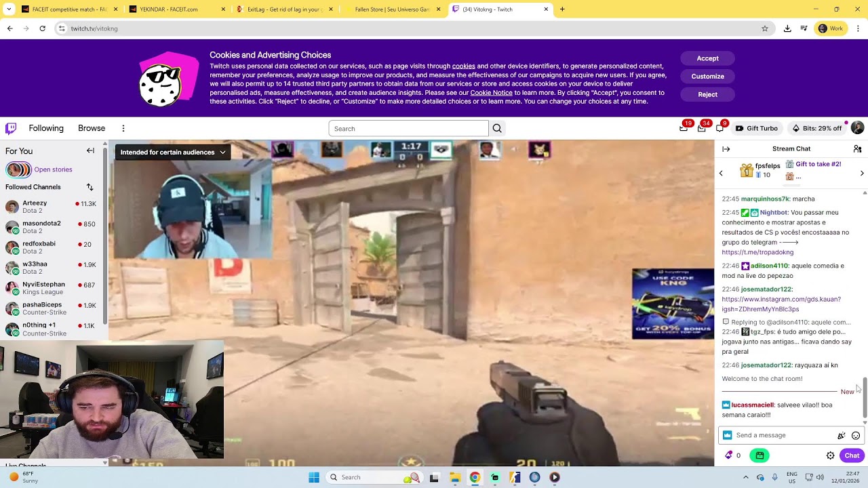Open the celebration icon in message box

click(x=842, y=436)
